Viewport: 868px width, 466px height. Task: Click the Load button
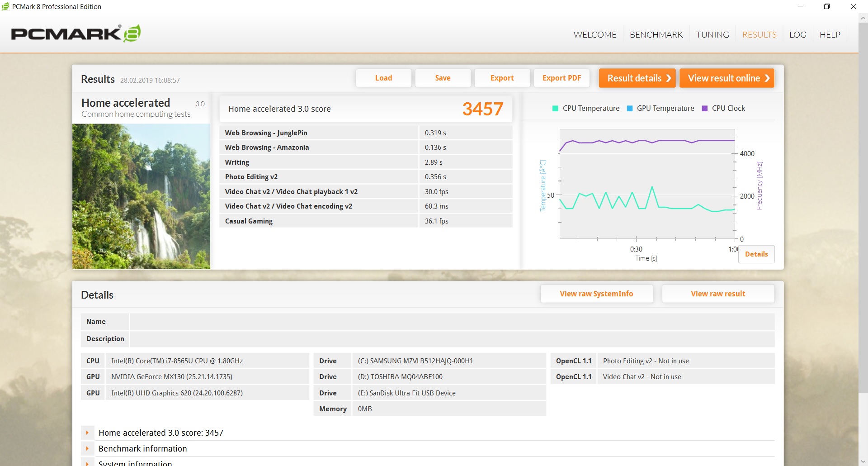[x=383, y=78]
